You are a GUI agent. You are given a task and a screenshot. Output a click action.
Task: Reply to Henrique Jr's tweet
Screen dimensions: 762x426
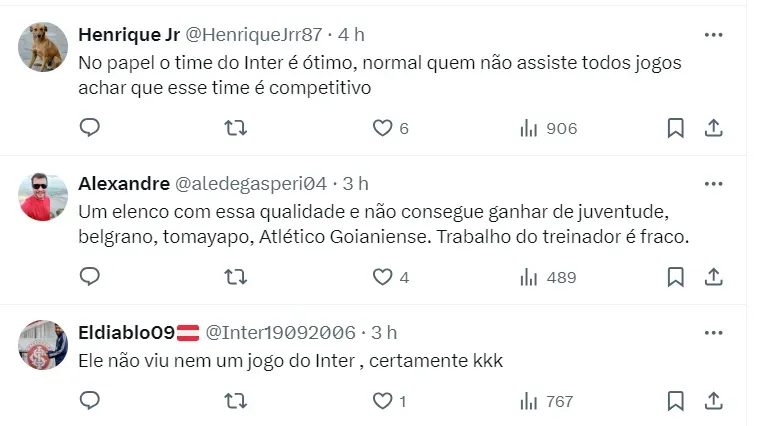coord(89,128)
